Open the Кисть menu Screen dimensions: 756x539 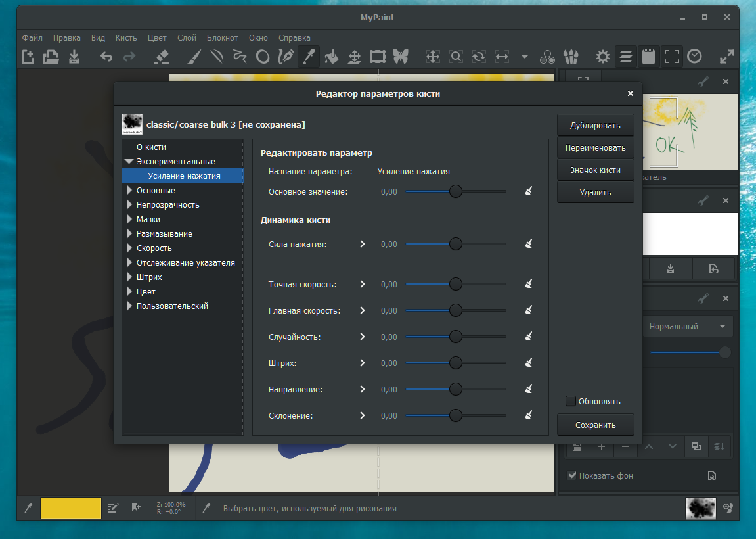(126, 37)
